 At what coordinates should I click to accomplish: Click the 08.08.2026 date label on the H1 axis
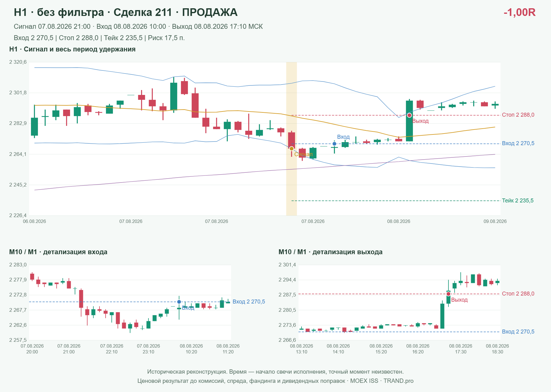(x=399, y=221)
